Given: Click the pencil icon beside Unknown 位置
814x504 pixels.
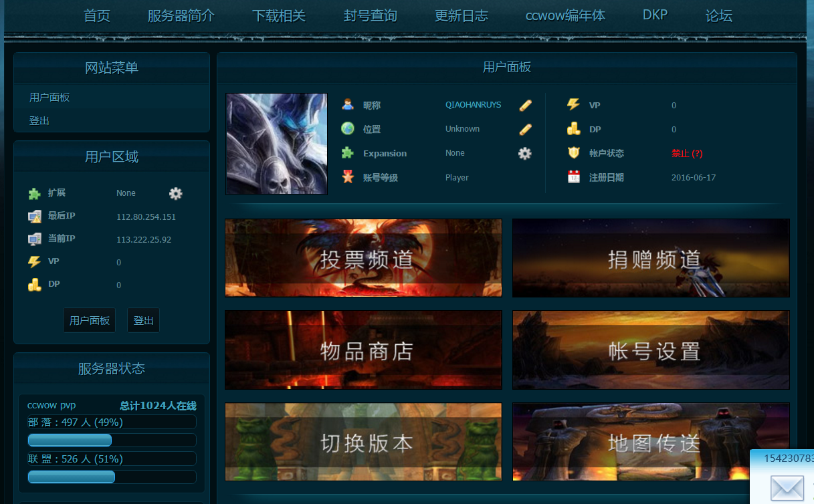Looking at the screenshot, I should (525, 128).
